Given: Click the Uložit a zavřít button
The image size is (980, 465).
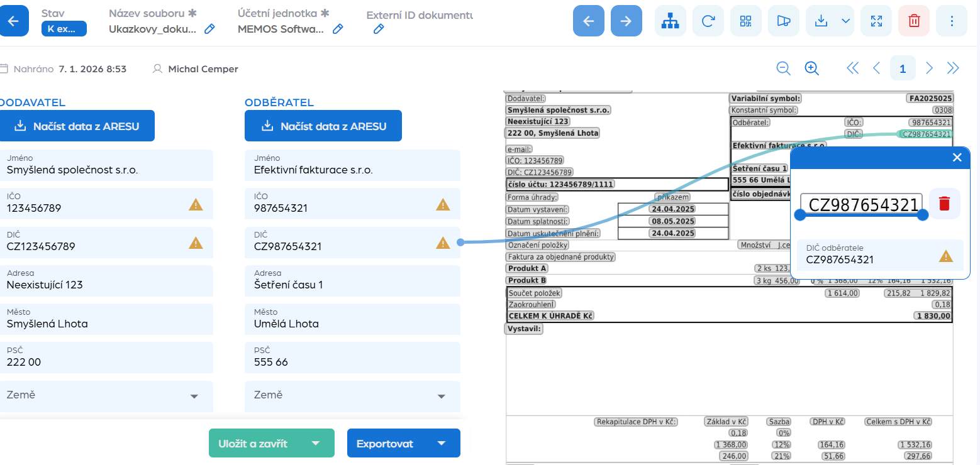Looking at the screenshot, I should (x=253, y=443).
